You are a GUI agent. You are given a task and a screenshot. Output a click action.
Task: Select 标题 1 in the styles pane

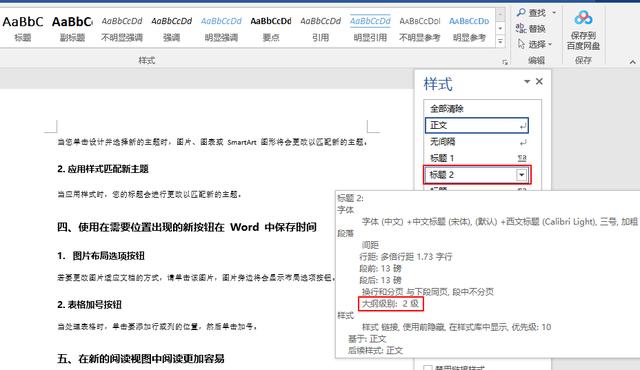477,158
